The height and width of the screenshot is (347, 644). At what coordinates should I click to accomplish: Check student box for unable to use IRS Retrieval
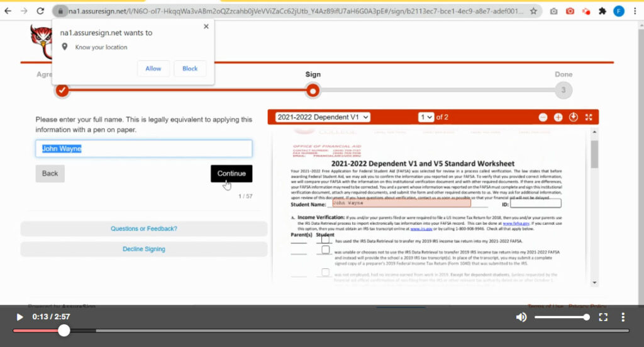(x=325, y=250)
